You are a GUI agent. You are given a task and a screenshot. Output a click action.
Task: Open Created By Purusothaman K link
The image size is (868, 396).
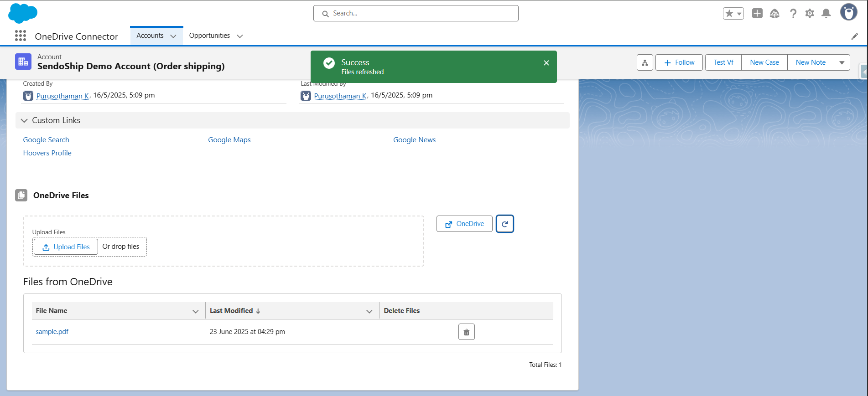[x=63, y=96]
